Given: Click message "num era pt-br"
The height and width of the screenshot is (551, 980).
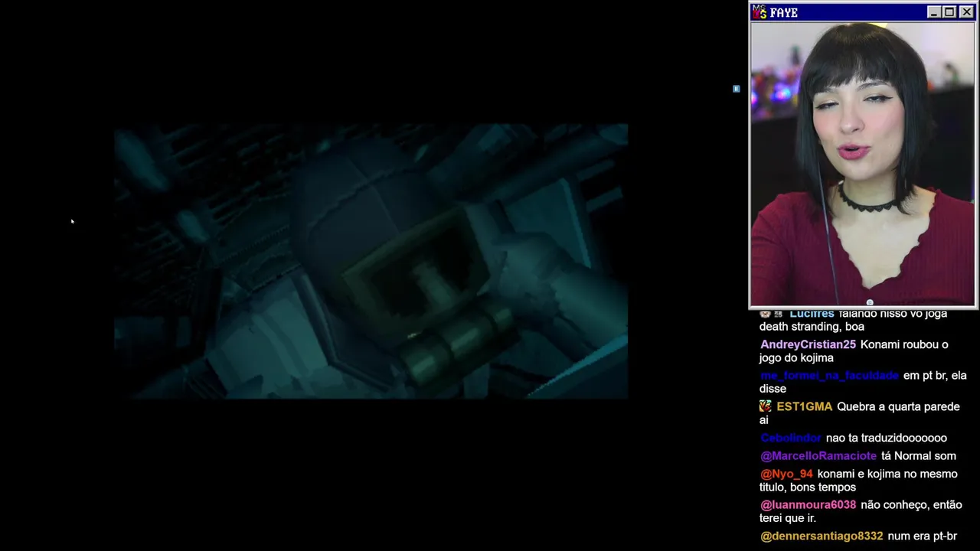Looking at the screenshot, I should (x=923, y=536).
